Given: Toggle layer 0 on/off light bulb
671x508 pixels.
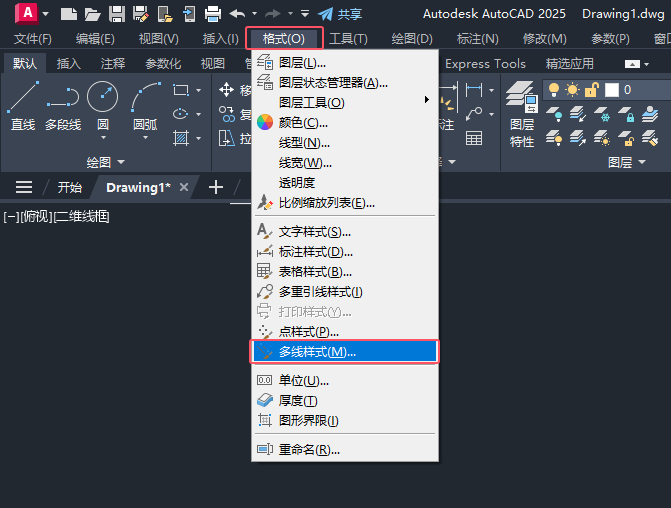Looking at the screenshot, I should [554, 90].
